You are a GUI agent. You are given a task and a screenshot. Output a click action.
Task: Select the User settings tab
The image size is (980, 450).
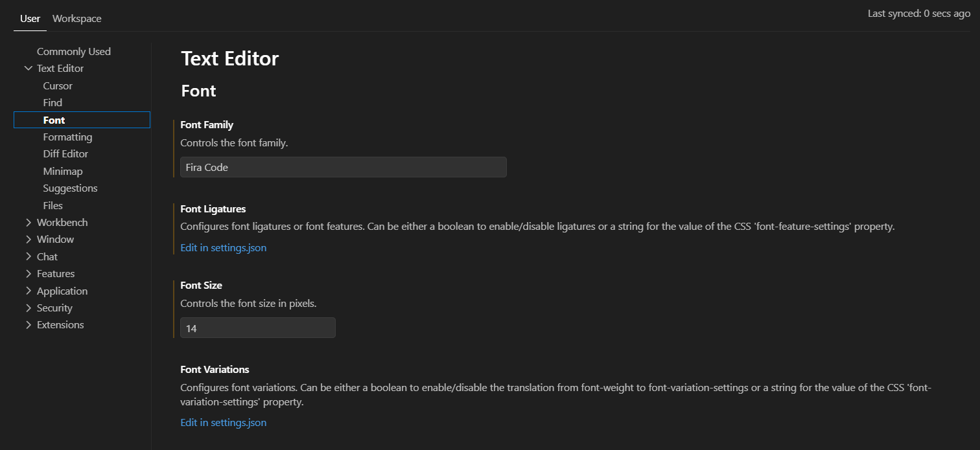tap(30, 18)
